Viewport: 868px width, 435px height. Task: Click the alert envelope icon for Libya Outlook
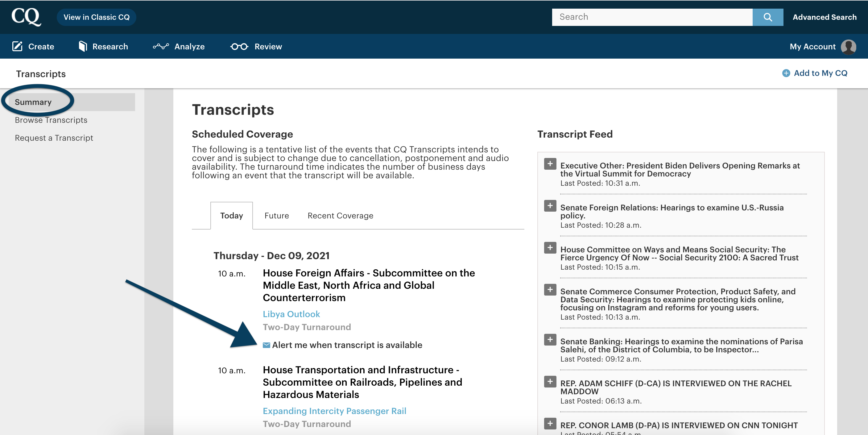[x=266, y=345]
